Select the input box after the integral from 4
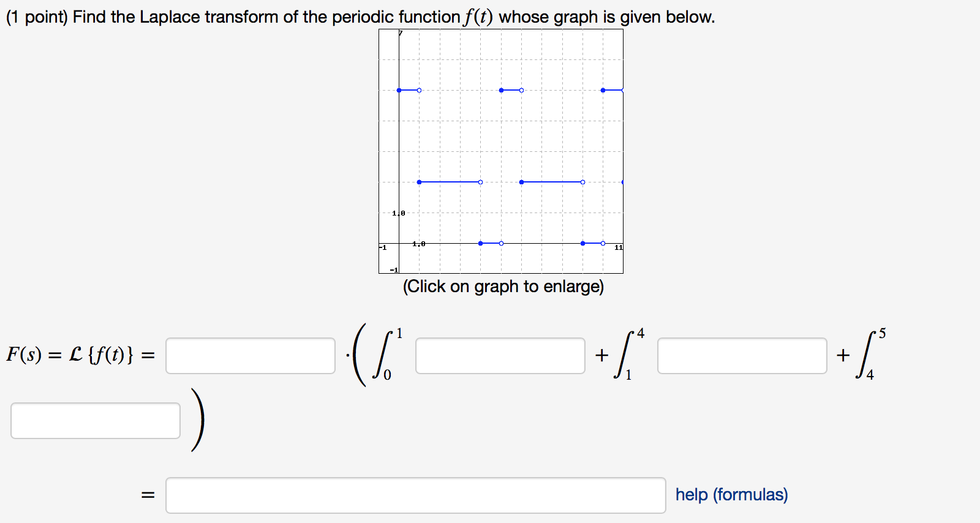This screenshot has height=523, width=980. tap(96, 420)
